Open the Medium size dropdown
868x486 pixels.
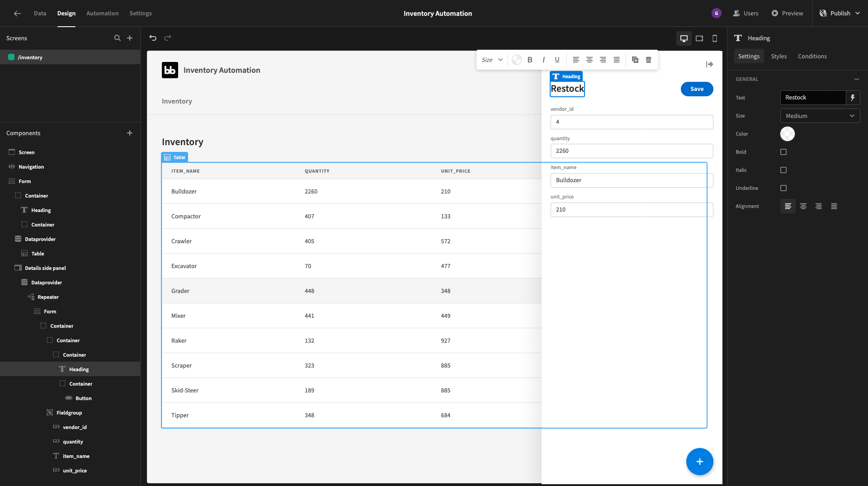pos(820,116)
